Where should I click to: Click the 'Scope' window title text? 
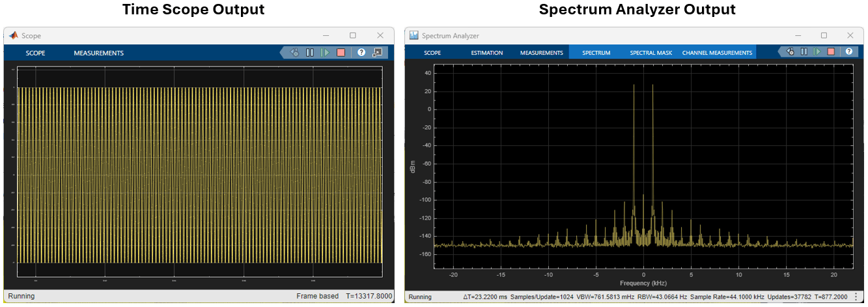[31, 36]
